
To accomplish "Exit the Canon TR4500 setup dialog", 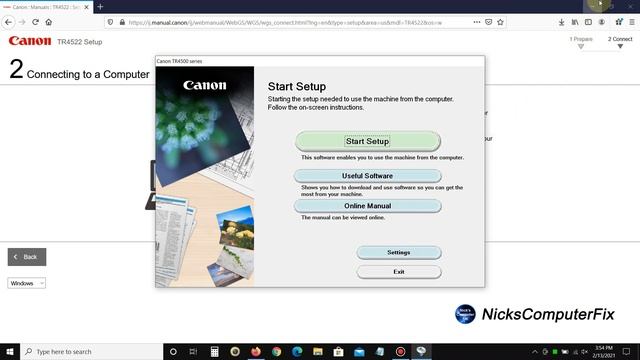I will [x=399, y=272].
